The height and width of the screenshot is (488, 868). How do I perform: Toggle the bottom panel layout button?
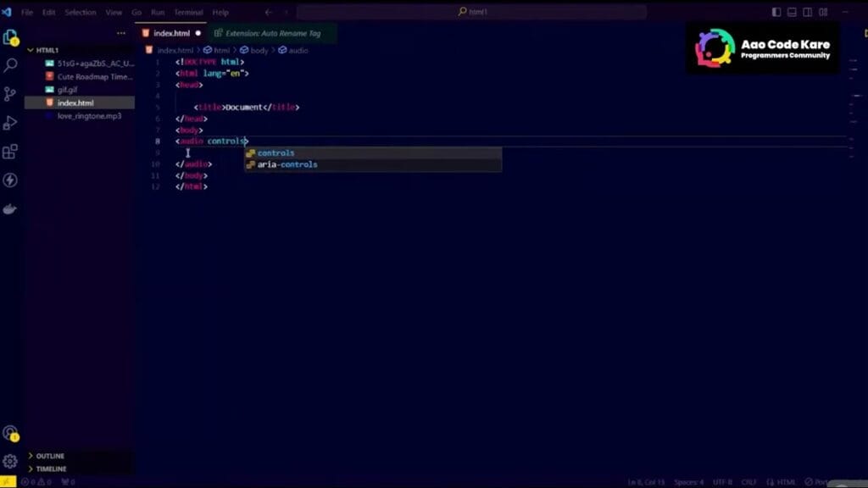[792, 13]
